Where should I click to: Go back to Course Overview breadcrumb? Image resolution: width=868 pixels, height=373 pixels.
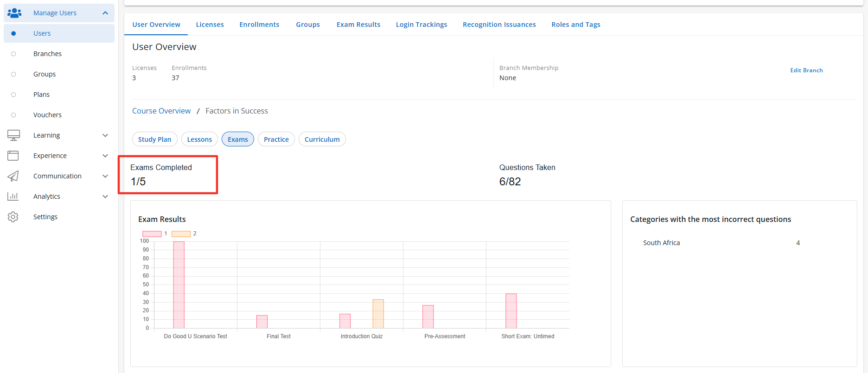coord(161,111)
